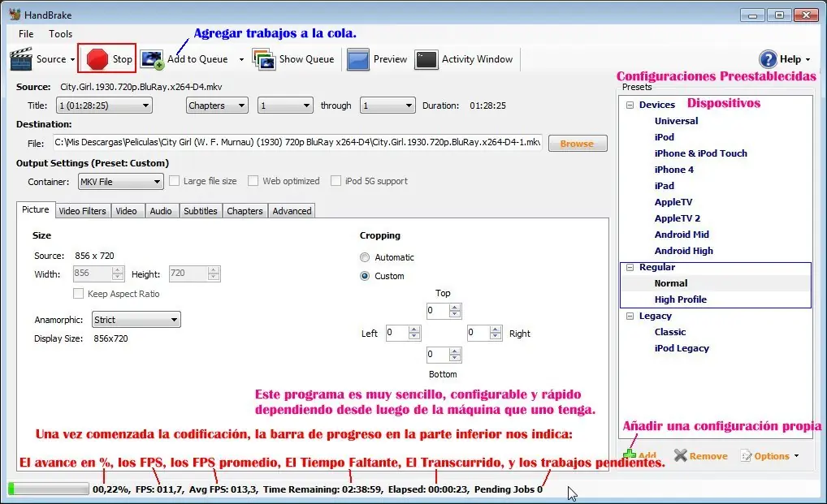827x504 pixels.
Task: Select the Normal preset
Action: [x=671, y=283]
